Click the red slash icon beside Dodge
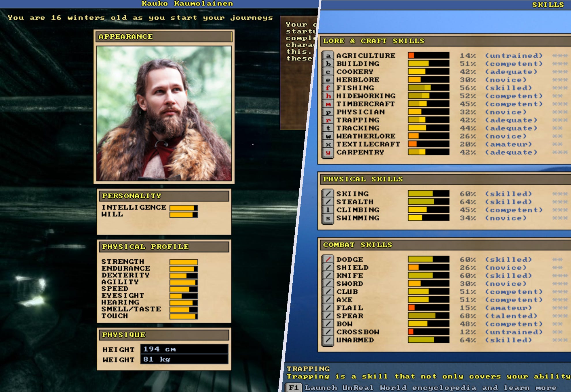The height and width of the screenshot is (392, 571). (328, 260)
